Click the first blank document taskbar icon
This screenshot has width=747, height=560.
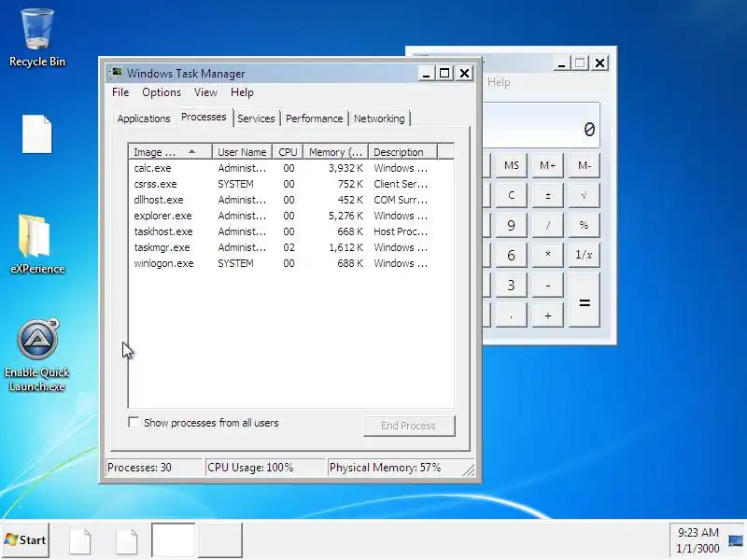pyautogui.click(x=80, y=540)
